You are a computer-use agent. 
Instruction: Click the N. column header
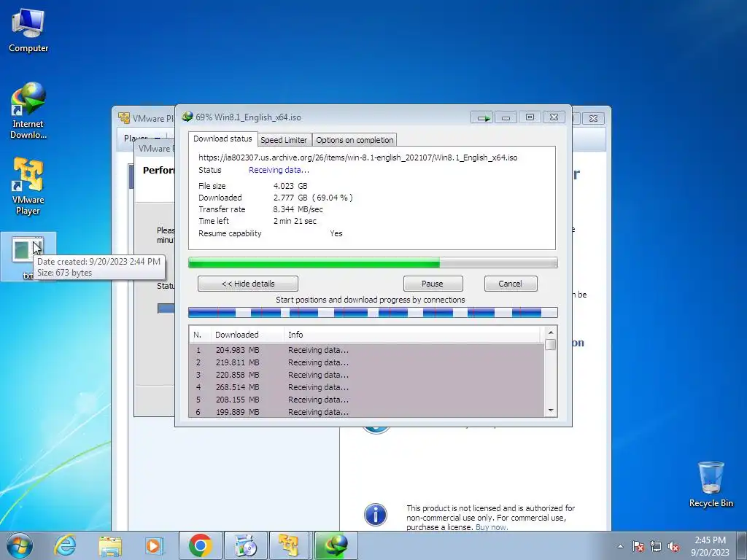pyautogui.click(x=200, y=335)
